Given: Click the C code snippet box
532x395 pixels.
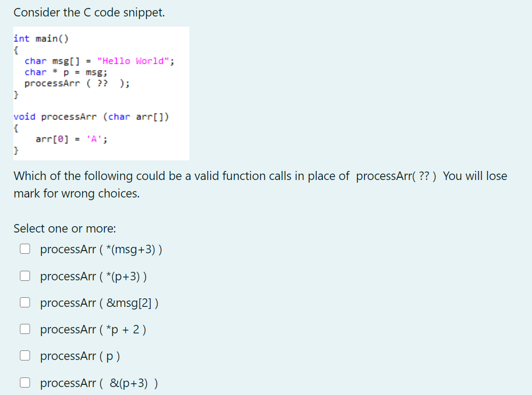Looking at the screenshot, I should click(101, 93).
